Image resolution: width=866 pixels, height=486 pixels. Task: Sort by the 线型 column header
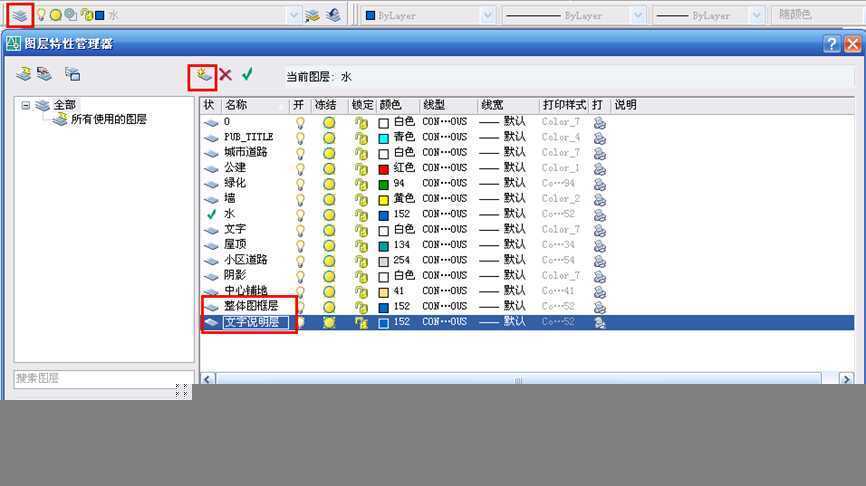[448, 105]
